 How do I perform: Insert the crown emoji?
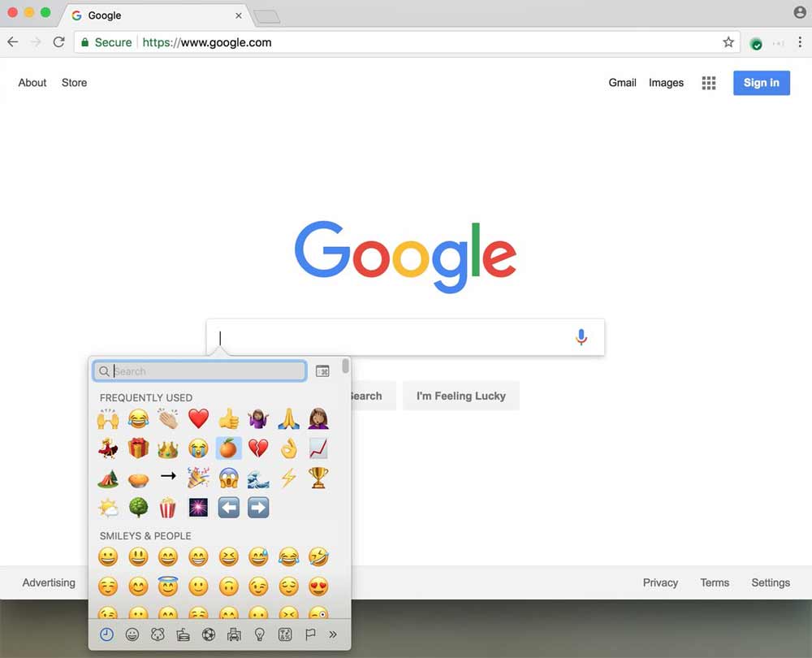pos(168,448)
